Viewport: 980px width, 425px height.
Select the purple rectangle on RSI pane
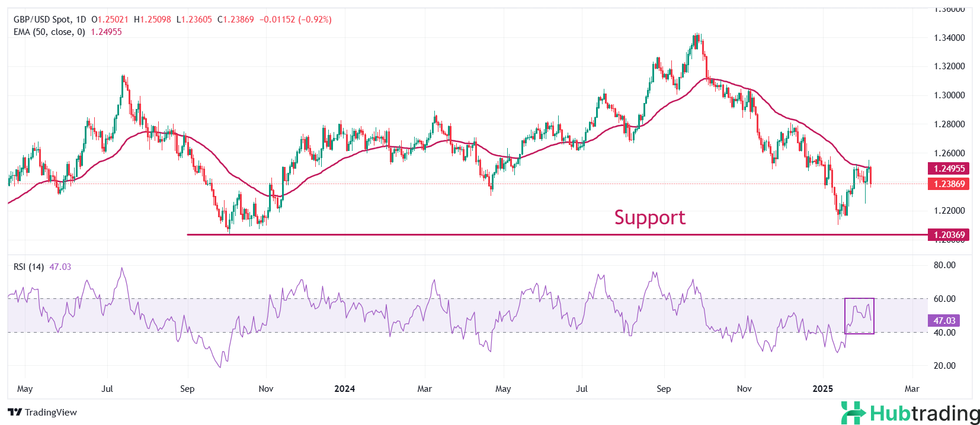[x=859, y=316]
